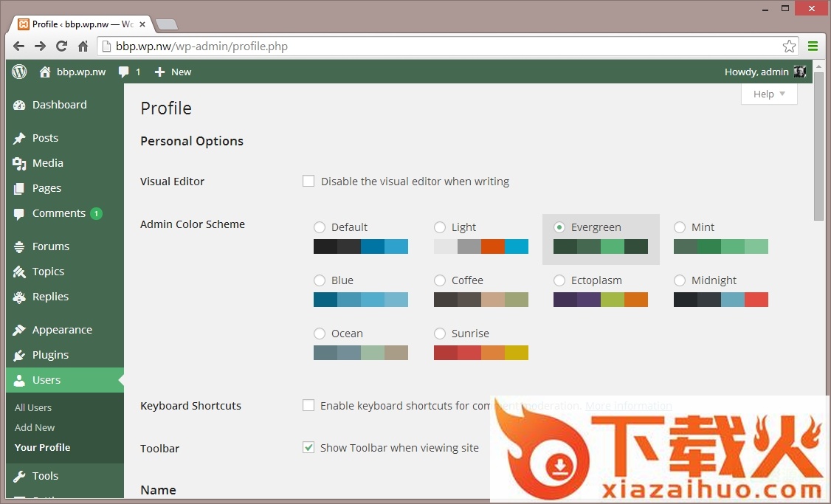The image size is (831, 504).
Task: Go to the Dashboard menu item
Action: click(x=59, y=105)
